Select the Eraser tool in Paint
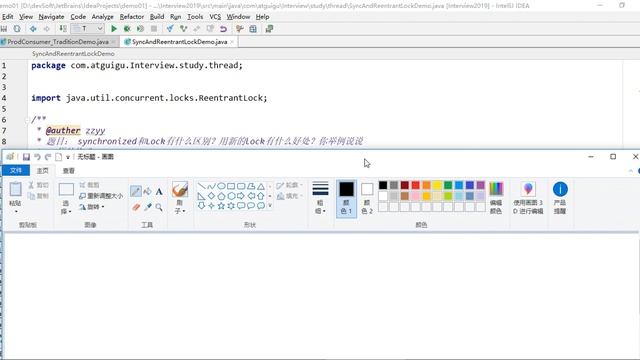Viewport: 640px width, 360px height. click(x=136, y=207)
